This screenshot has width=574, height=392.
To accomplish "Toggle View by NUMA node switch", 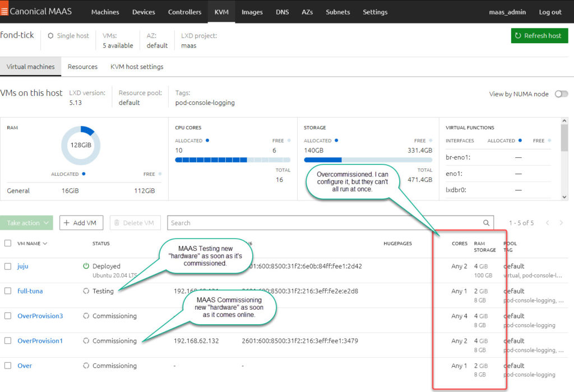I will click(x=561, y=94).
